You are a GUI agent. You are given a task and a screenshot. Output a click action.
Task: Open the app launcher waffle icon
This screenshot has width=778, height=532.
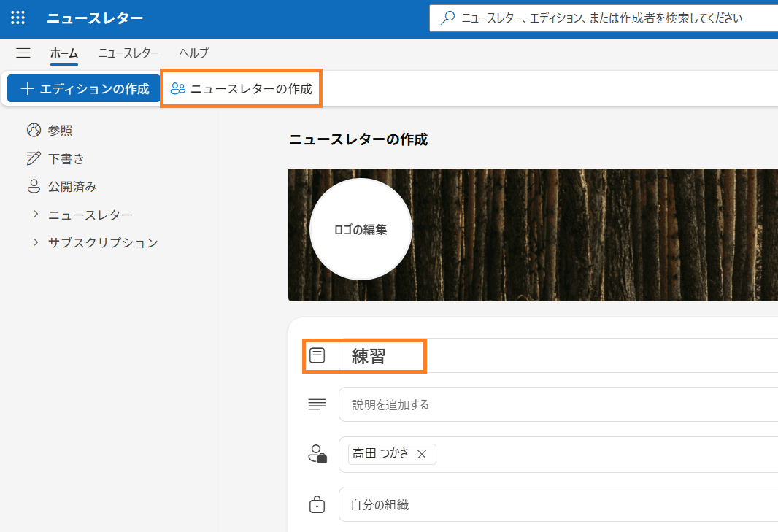tap(18, 18)
